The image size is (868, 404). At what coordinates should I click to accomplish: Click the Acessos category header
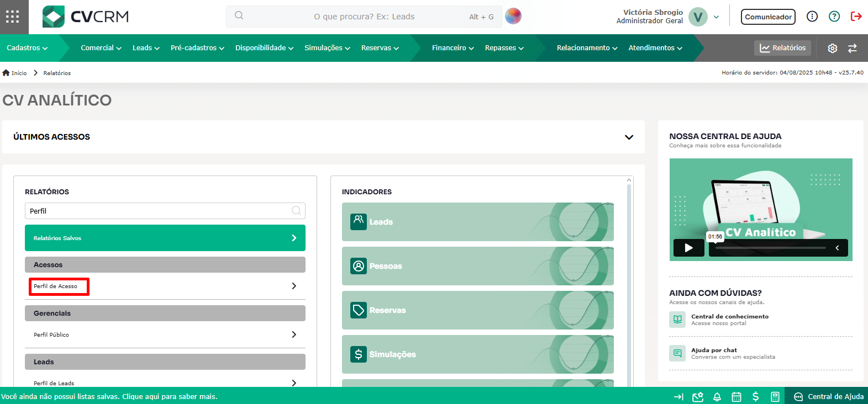(165, 264)
